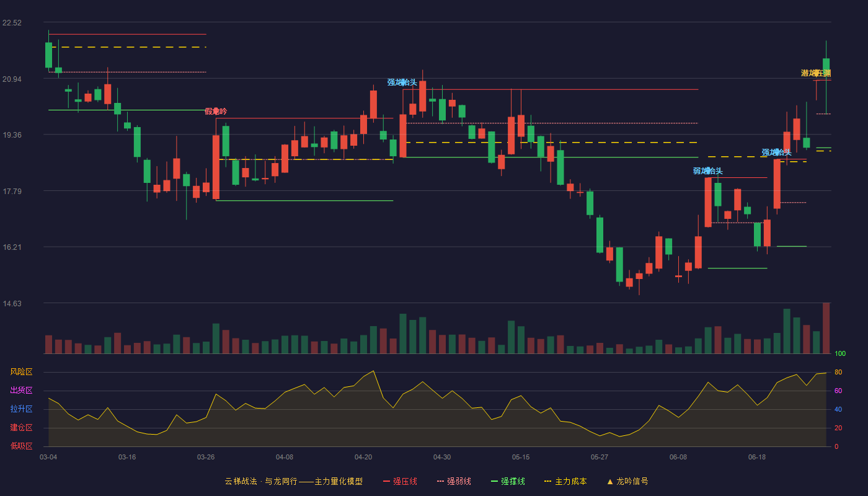Hide the 强撑线 series via legend
This screenshot has height=496, width=868.
508,481
